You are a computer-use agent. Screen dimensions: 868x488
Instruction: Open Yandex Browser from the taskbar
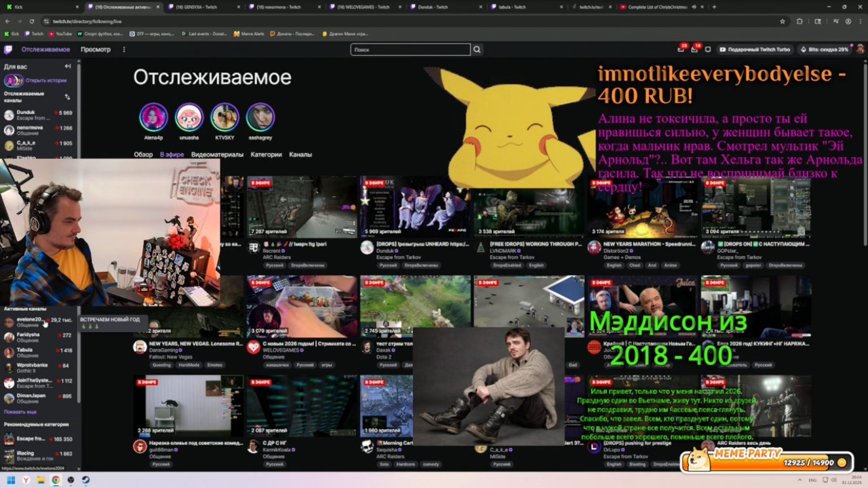[26, 480]
